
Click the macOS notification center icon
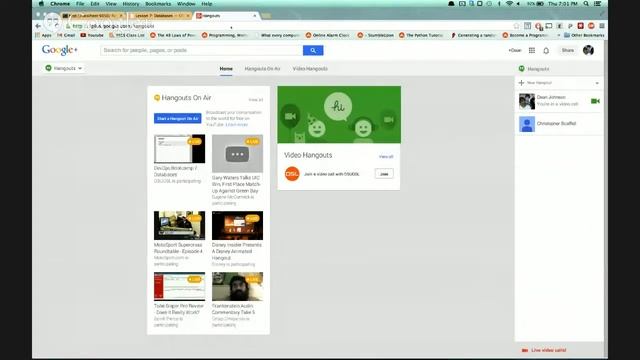[x=598, y=4]
